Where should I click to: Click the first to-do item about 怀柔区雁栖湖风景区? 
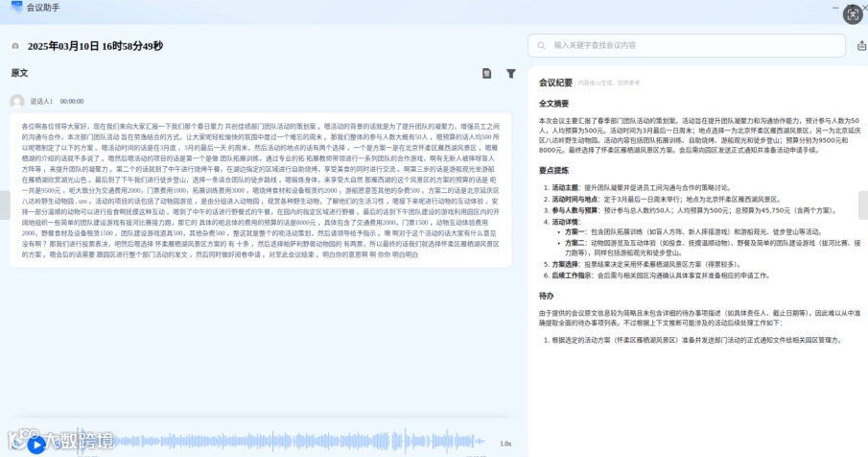coord(693,340)
